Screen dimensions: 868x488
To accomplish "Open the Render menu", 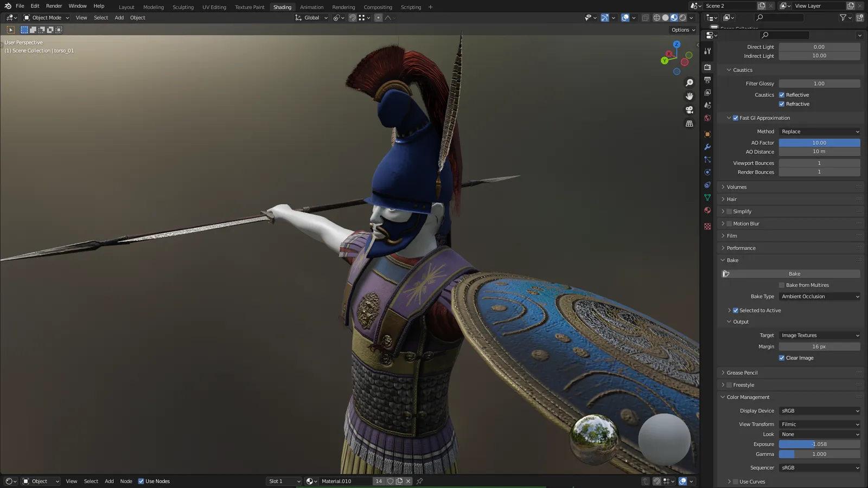I will [x=54, y=6].
